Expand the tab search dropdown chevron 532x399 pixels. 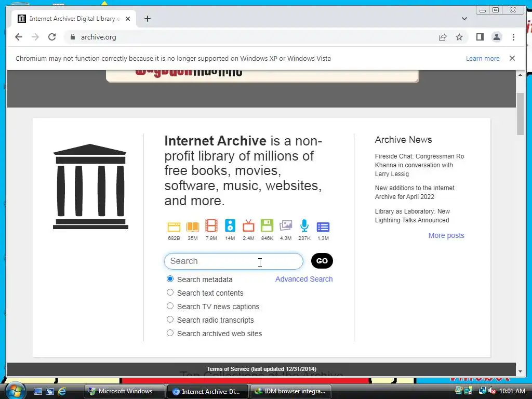[464, 19]
